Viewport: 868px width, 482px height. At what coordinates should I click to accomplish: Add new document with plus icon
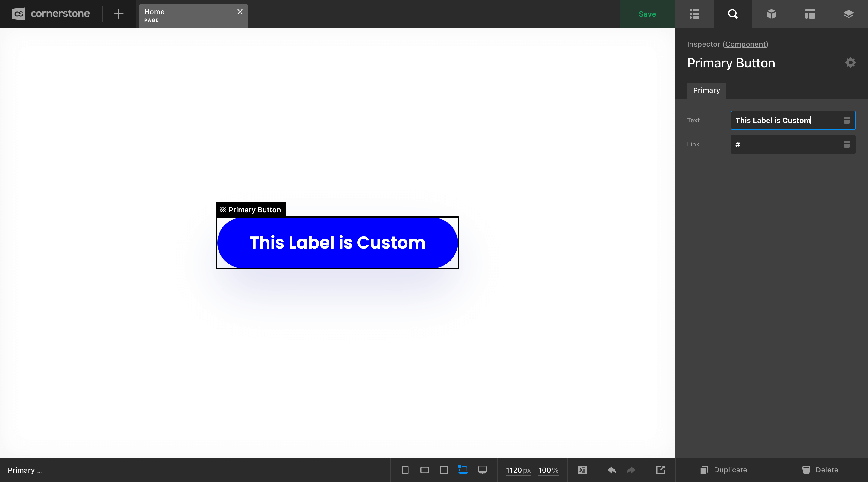click(x=118, y=14)
